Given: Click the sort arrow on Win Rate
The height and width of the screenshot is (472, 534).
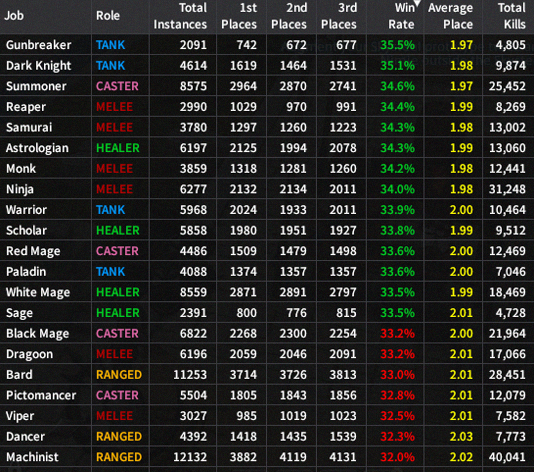Looking at the screenshot, I should 418,3.
